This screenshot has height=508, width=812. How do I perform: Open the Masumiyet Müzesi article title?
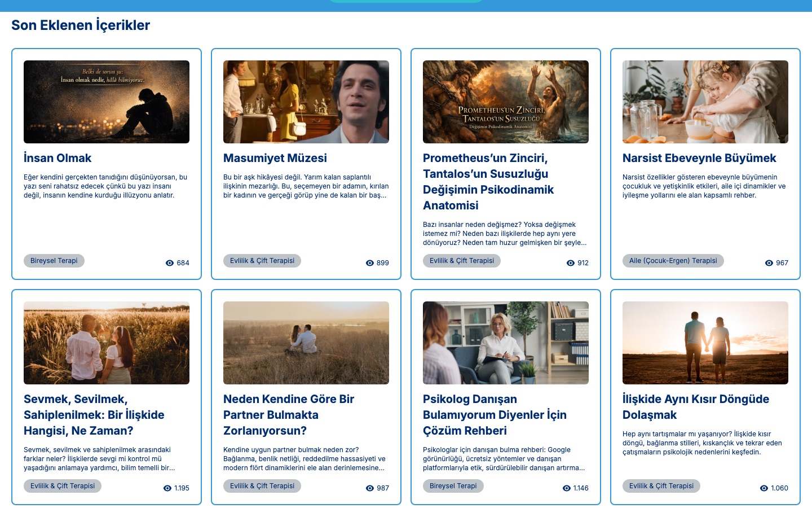275,158
